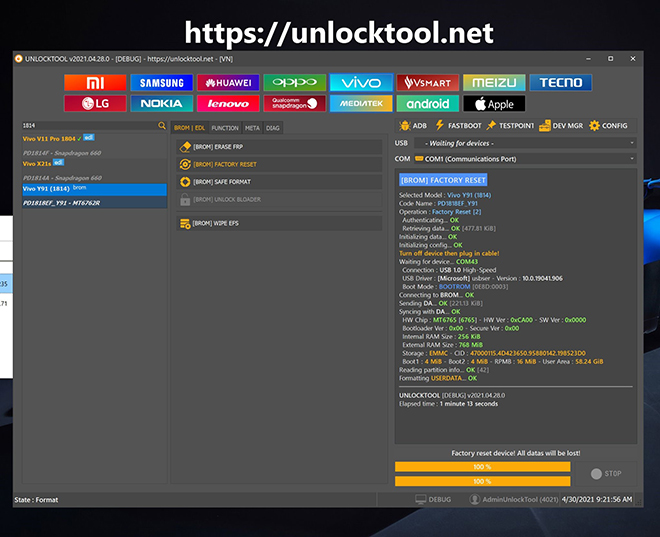Switch to the FUNCTION tab
This screenshot has width=660, height=537.
(225, 128)
